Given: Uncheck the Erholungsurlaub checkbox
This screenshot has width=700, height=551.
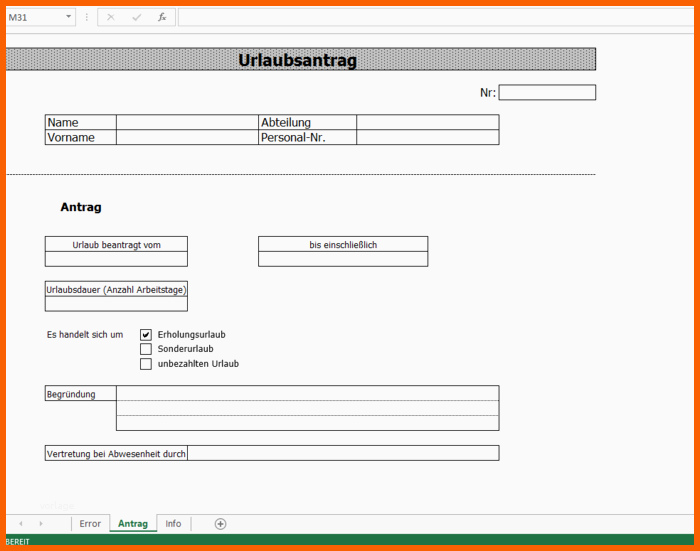Looking at the screenshot, I should coord(146,334).
